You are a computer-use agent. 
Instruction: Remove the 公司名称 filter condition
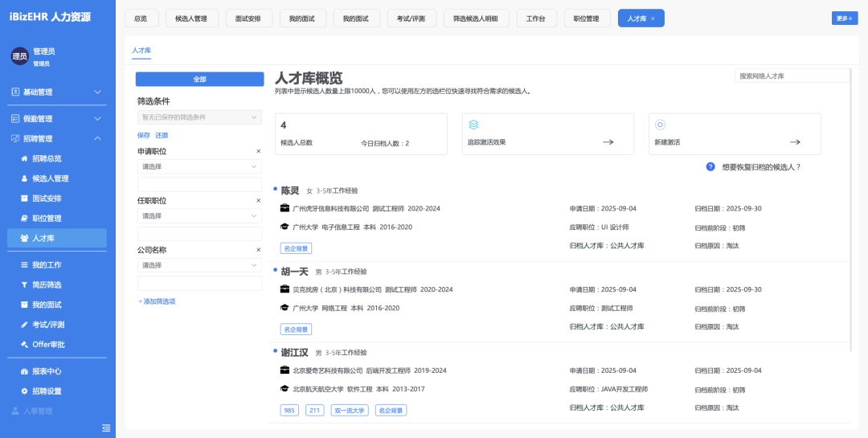(x=259, y=250)
